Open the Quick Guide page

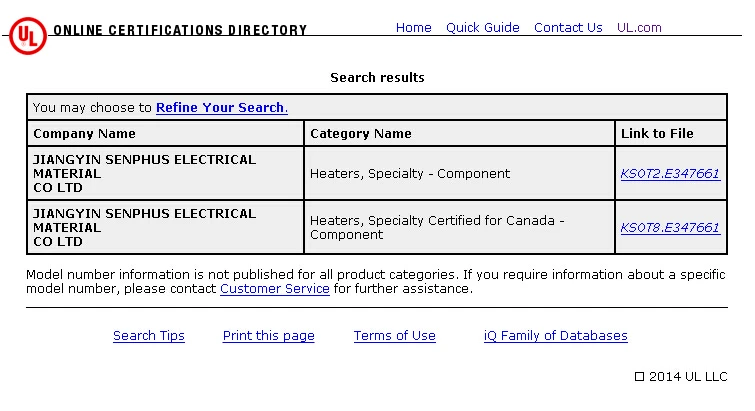tap(483, 28)
